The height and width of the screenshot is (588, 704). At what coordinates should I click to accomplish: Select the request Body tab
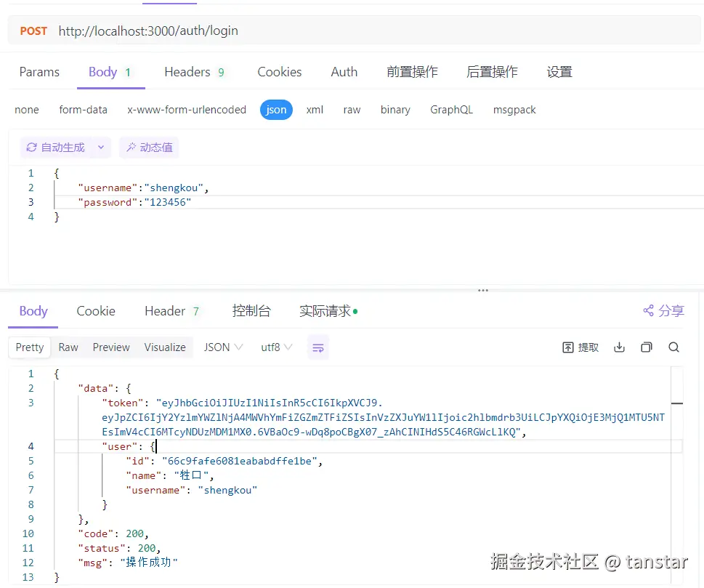[110, 72]
